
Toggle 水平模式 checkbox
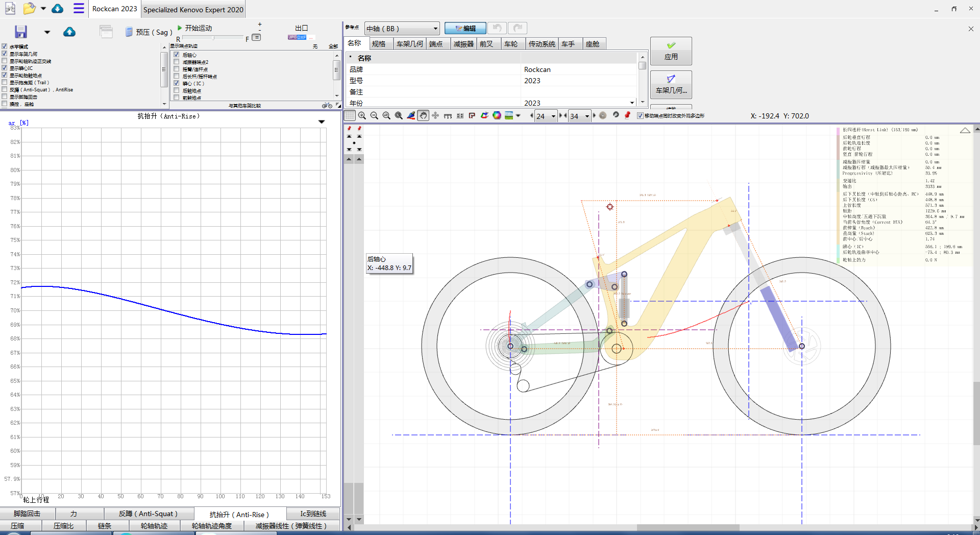pyautogui.click(x=5, y=46)
